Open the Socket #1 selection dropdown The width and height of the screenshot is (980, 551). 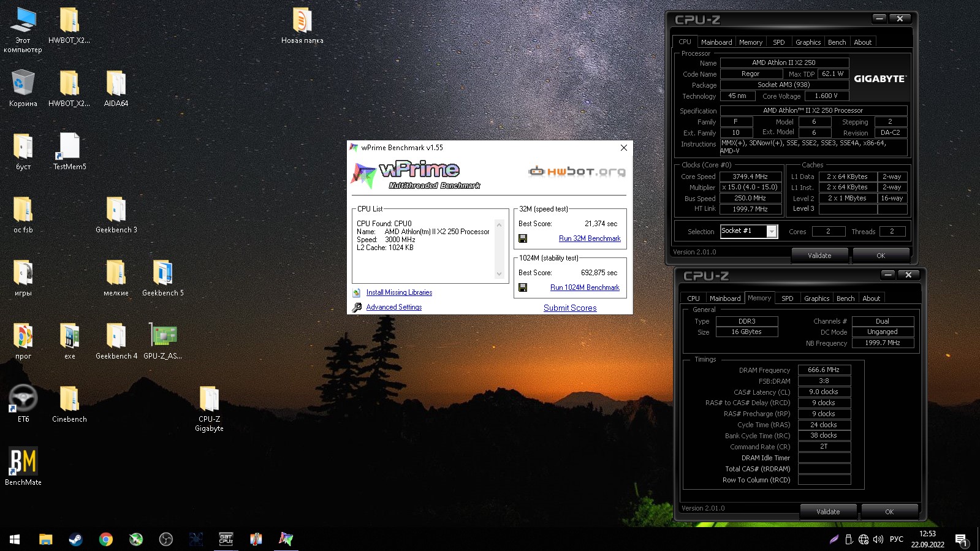pos(772,231)
